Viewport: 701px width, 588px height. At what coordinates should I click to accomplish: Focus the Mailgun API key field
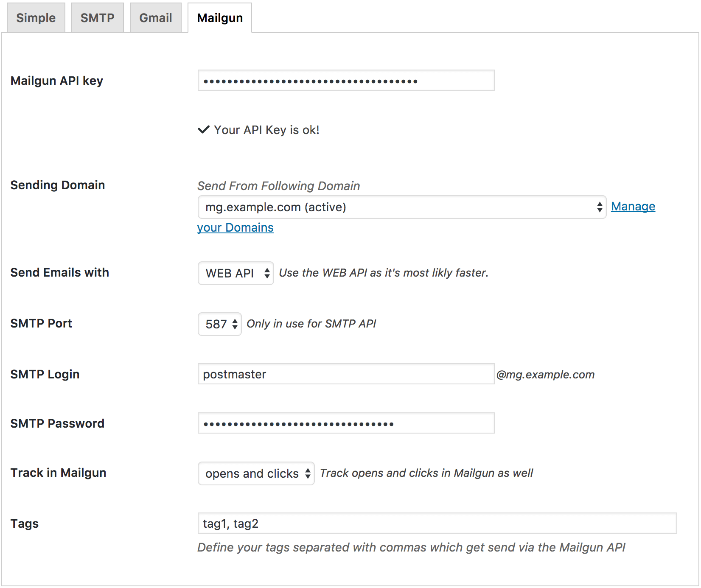click(x=346, y=81)
